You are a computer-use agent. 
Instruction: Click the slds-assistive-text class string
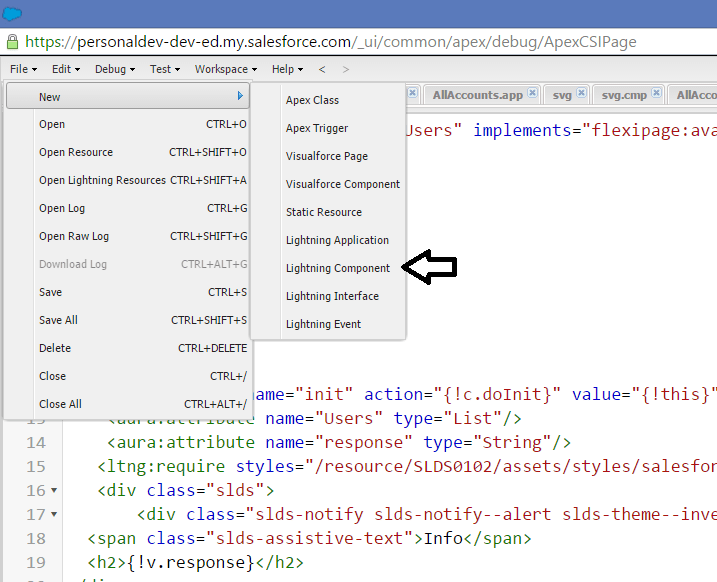(x=310, y=538)
